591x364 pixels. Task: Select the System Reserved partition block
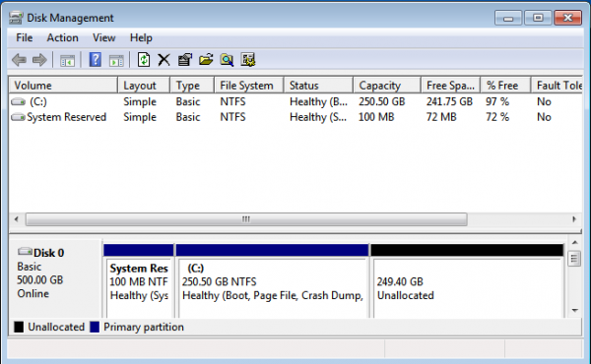click(139, 280)
